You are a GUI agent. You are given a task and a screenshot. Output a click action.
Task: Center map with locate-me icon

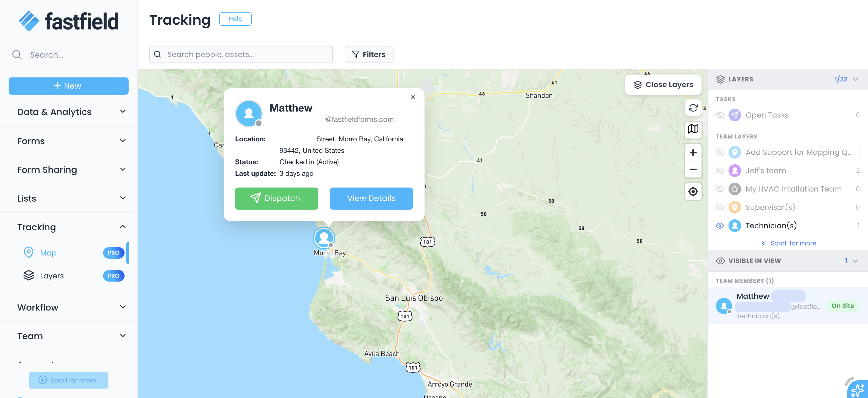(693, 192)
